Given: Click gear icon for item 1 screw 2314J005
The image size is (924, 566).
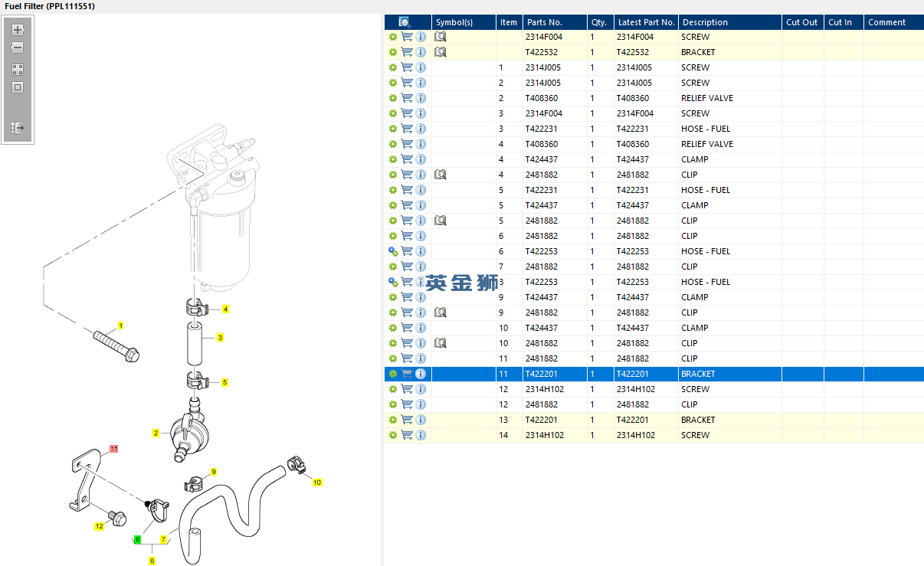Looking at the screenshot, I should coord(393,67).
